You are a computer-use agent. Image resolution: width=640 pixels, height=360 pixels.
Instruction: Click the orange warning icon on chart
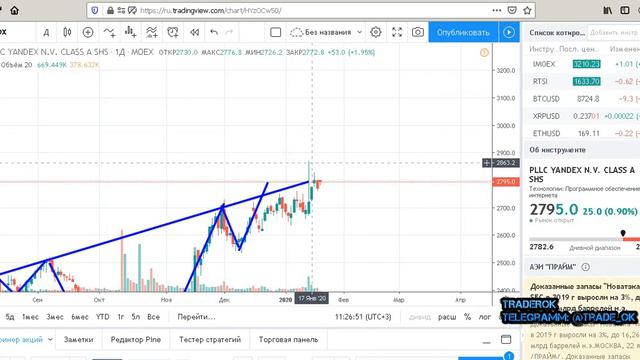pos(484,52)
